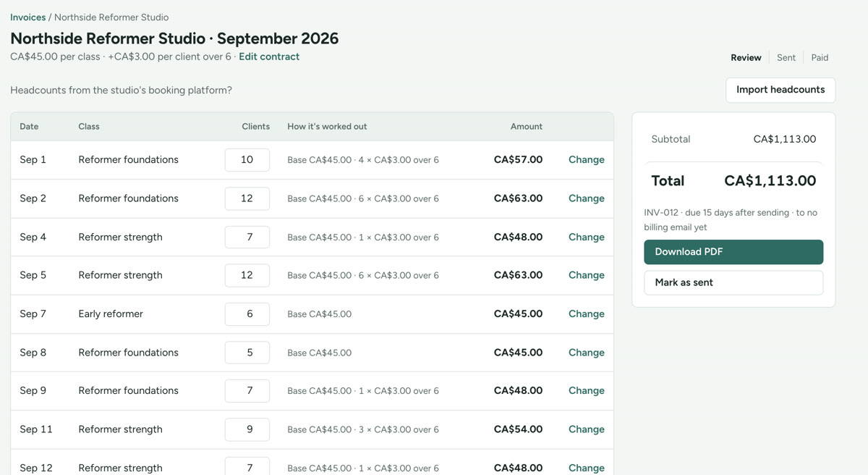The image size is (868, 475).
Task: Click Mark as sent button
Action: pos(733,282)
